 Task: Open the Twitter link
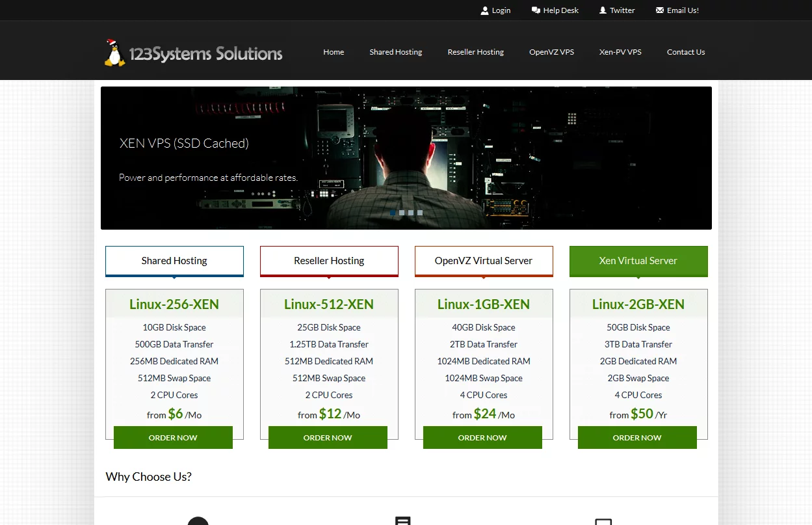pos(622,10)
